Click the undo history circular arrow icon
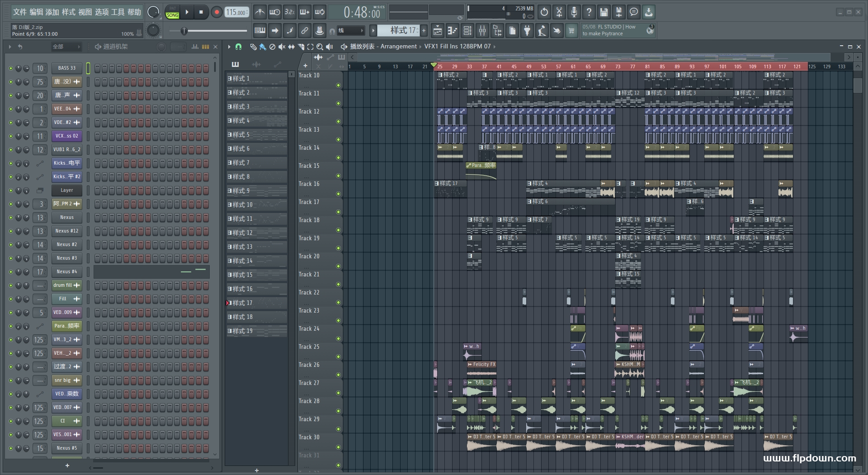This screenshot has height=475, width=868. point(544,12)
